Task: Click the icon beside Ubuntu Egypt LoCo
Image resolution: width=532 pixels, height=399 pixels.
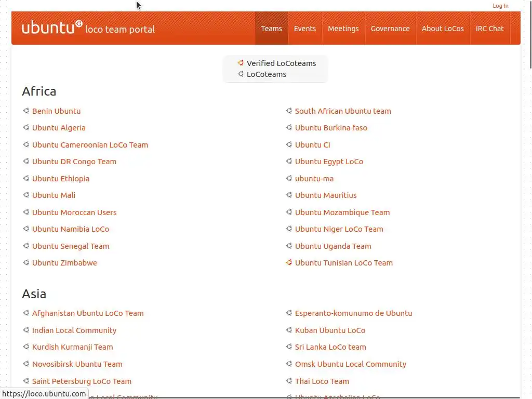Action: coord(289,161)
